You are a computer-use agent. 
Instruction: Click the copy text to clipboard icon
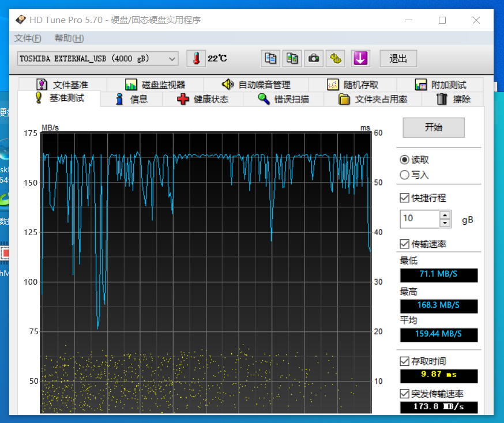click(270, 58)
